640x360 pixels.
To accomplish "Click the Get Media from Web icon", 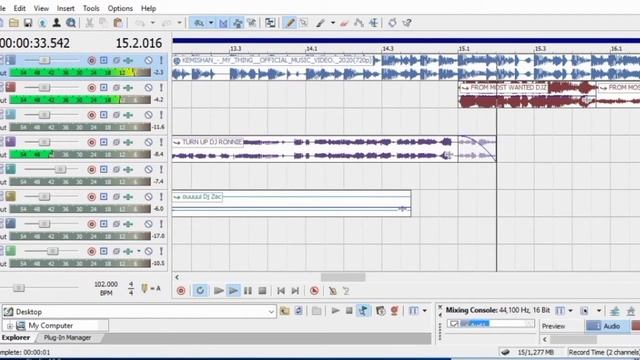I will click(71, 23).
